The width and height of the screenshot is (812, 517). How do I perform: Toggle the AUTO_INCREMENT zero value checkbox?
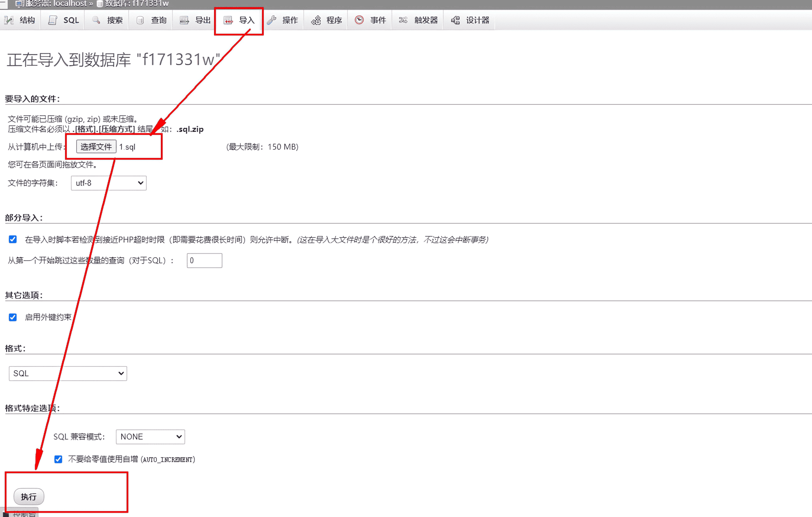pyautogui.click(x=58, y=459)
